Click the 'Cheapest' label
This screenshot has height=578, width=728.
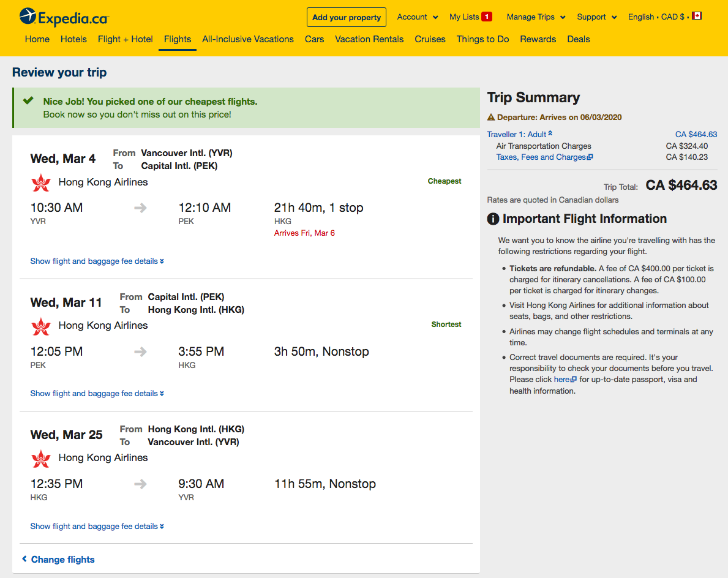(445, 181)
